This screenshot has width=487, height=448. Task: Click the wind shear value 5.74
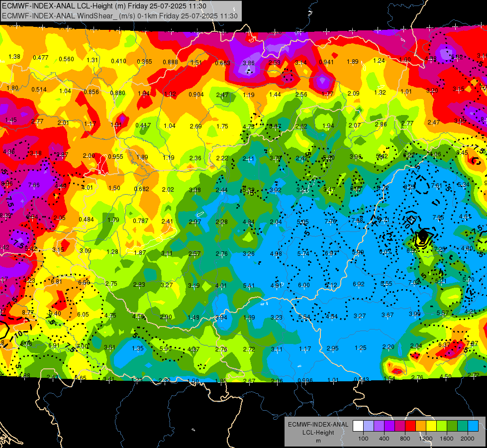tap(303, 254)
